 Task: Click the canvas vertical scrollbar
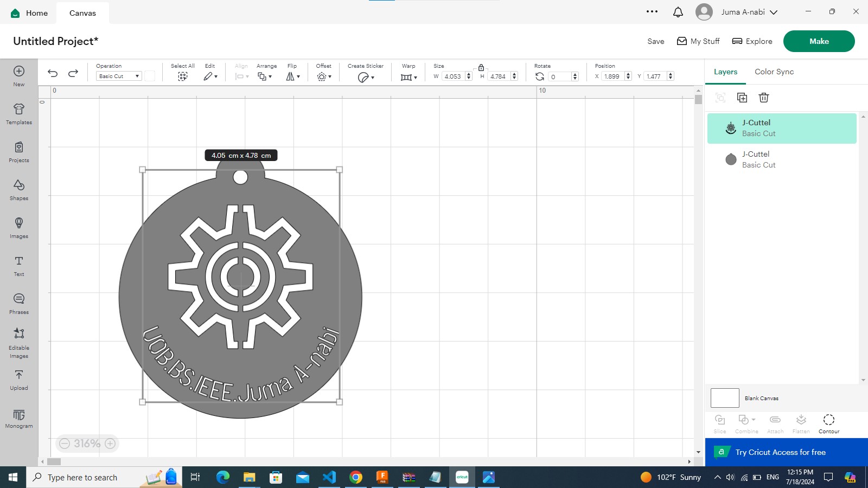tap(698, 99)
